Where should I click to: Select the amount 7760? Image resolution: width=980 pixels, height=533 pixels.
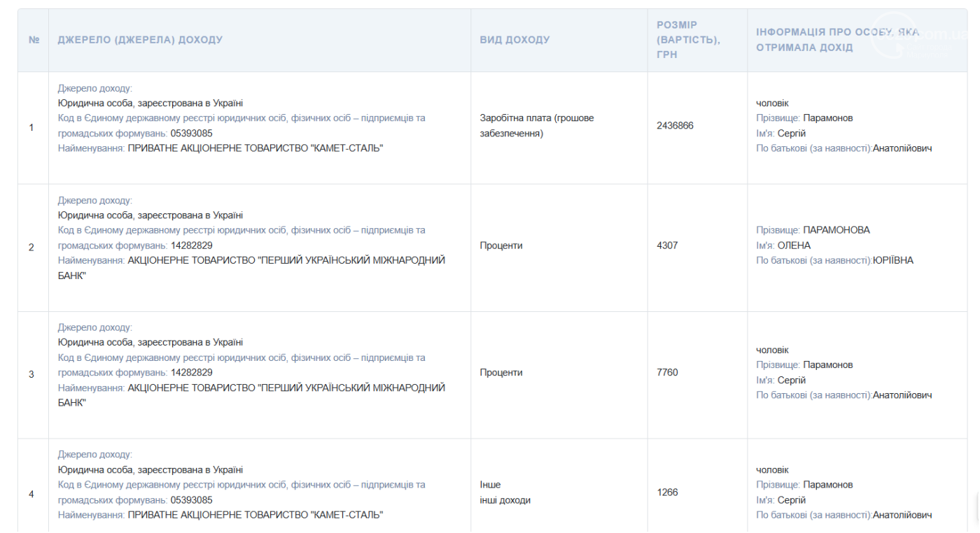click(667, 373)
